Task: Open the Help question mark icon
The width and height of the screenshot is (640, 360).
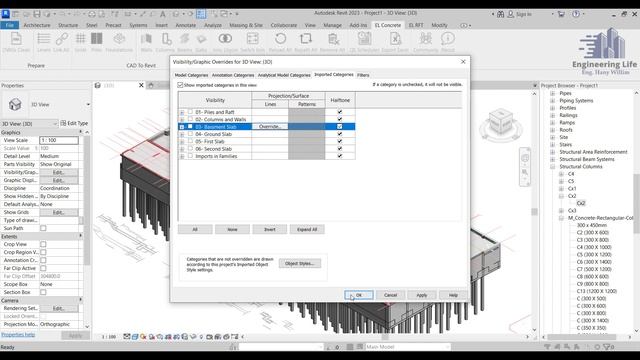Action: (x=576, y=14)
